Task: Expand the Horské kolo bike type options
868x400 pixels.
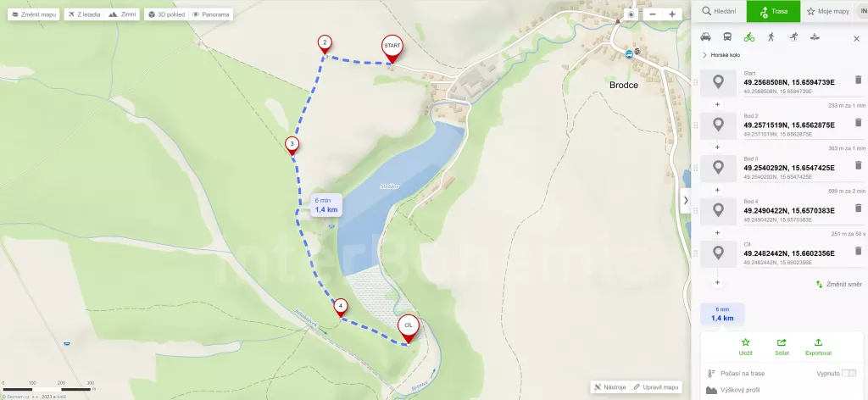Action: [721, 55]
